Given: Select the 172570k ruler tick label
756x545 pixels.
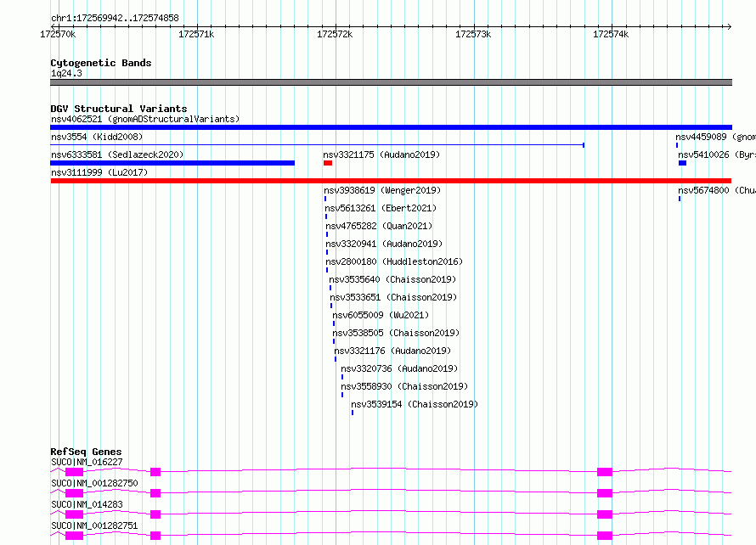Looking at the screenshot, I should (x=58, y=34).
